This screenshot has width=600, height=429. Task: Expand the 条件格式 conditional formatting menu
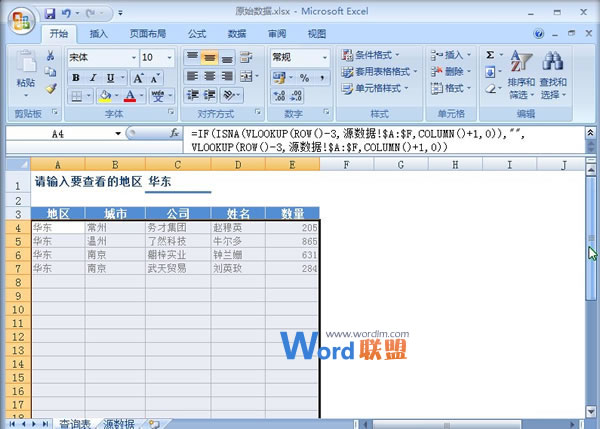pos(370,55)
